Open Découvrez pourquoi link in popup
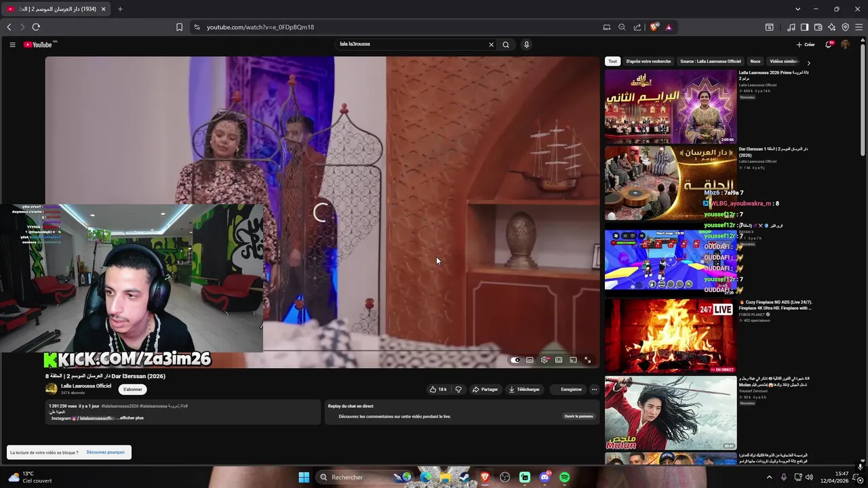The width and height of the screenshot is (868, 488). tap(105, 452)
